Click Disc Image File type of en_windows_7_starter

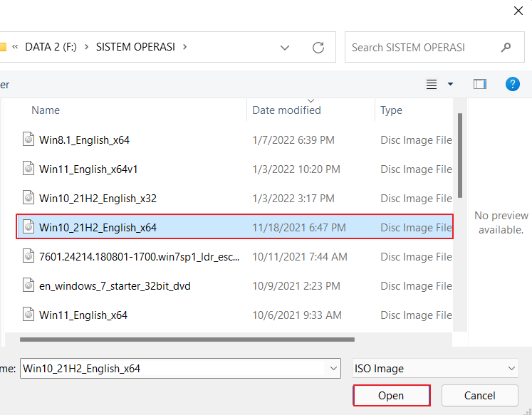tap(416, 286)
